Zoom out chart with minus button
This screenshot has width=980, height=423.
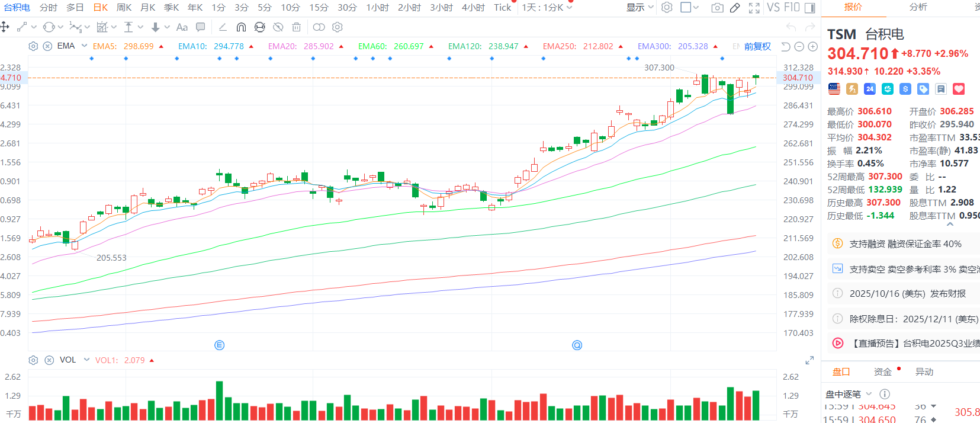click(x=799, y=46)
